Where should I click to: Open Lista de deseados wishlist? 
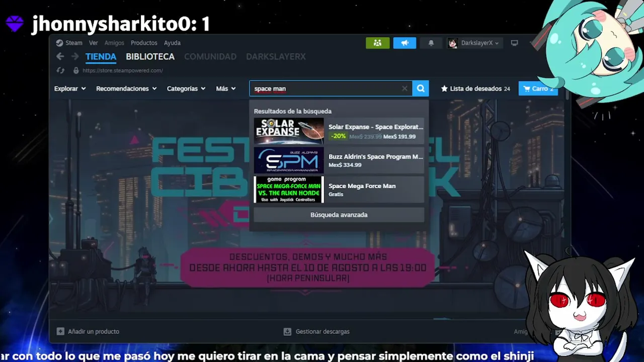(475, 88)
